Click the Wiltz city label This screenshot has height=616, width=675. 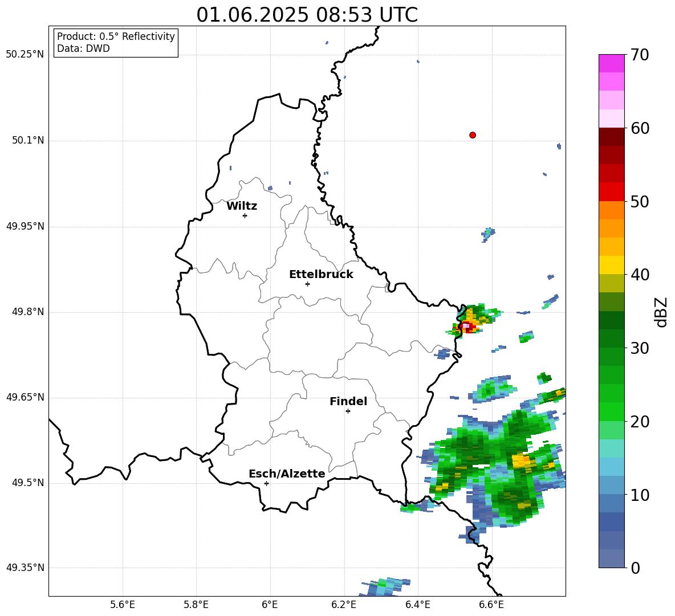tap(242, 206)
